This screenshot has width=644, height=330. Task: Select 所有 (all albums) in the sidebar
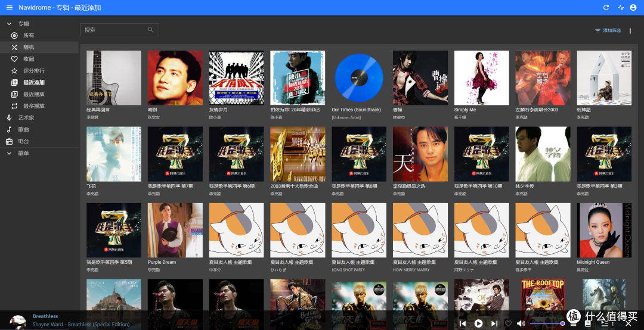[39, 35]
